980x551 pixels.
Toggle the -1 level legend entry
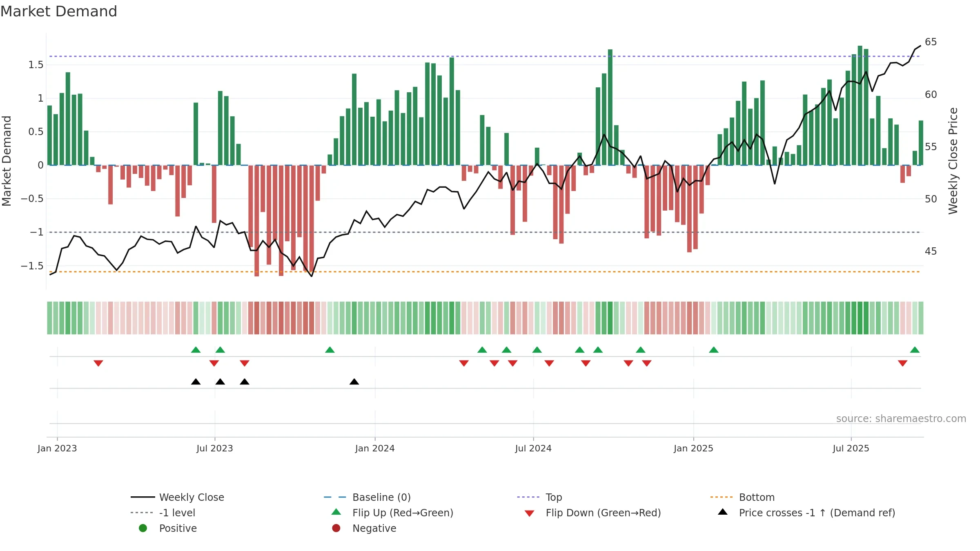(163, 513)
